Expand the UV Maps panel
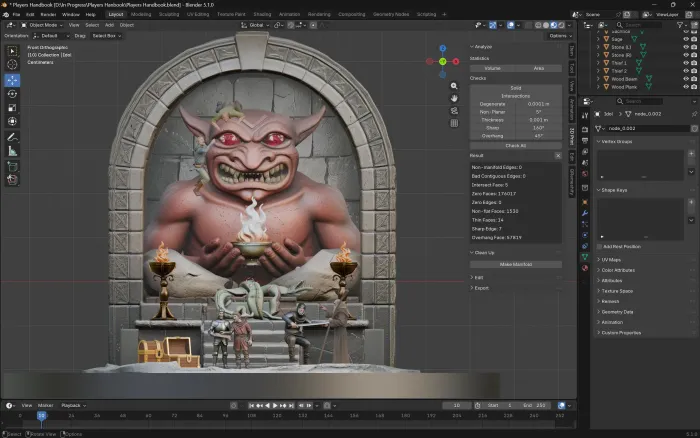 (x=611, y=260)
